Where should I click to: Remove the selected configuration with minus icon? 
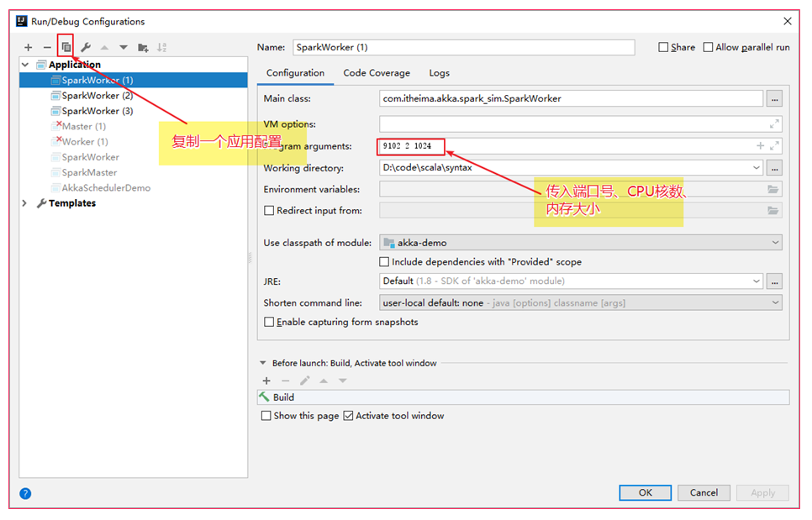pyautogui.click(x=47, y=48)
